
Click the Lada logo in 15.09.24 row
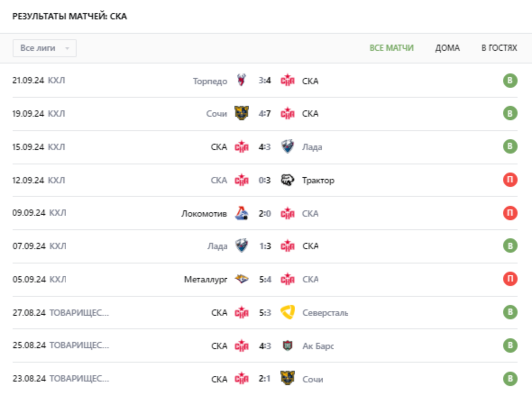point(287,147)
